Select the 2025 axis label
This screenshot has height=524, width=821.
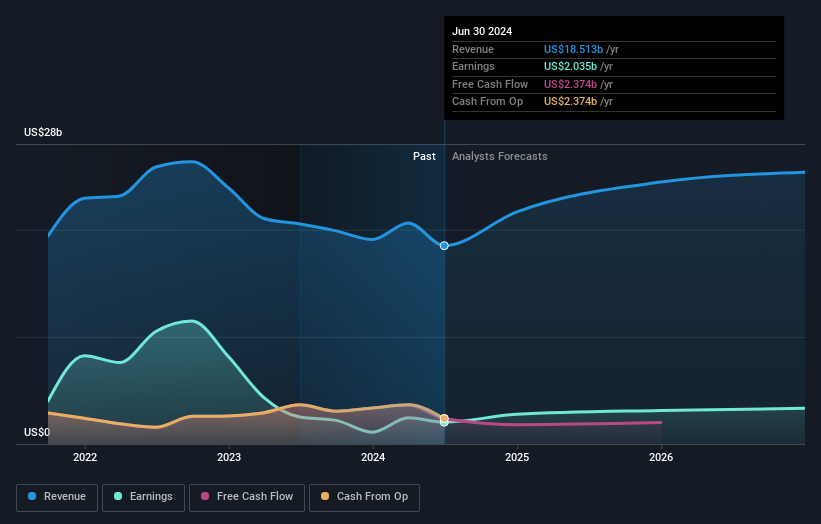[517, 458]
